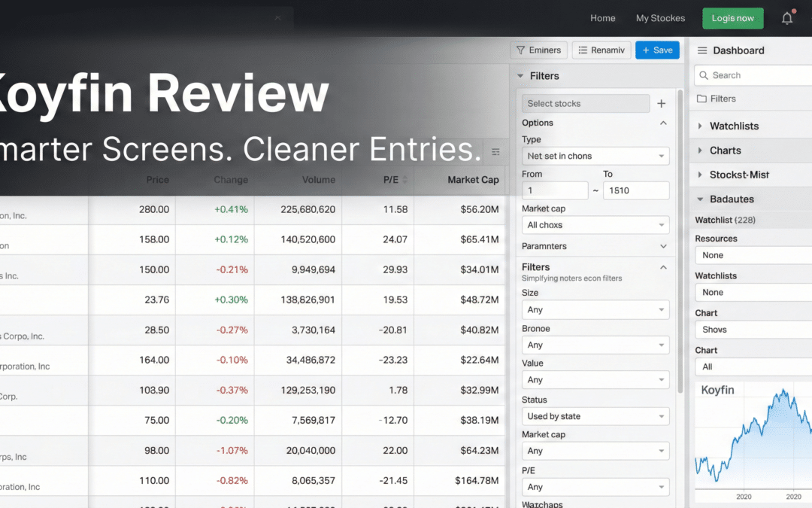Go to Home in the top navigation

603,18
